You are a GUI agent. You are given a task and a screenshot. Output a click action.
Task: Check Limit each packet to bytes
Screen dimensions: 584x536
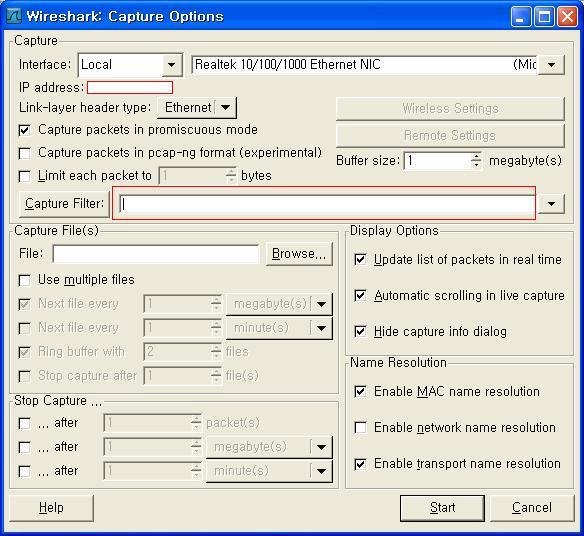tap(25, 176)
